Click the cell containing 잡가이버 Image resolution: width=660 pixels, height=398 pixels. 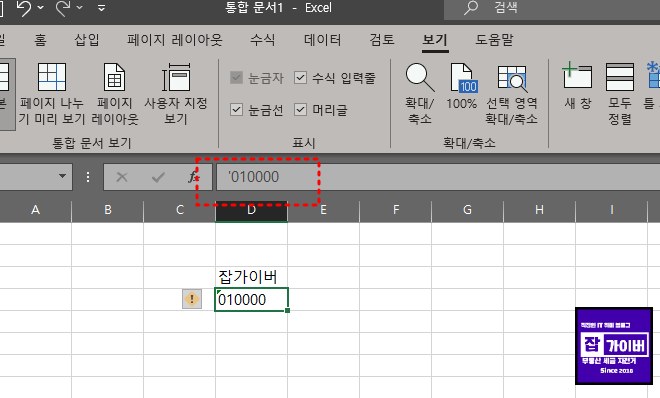click(x=251, y=277)
